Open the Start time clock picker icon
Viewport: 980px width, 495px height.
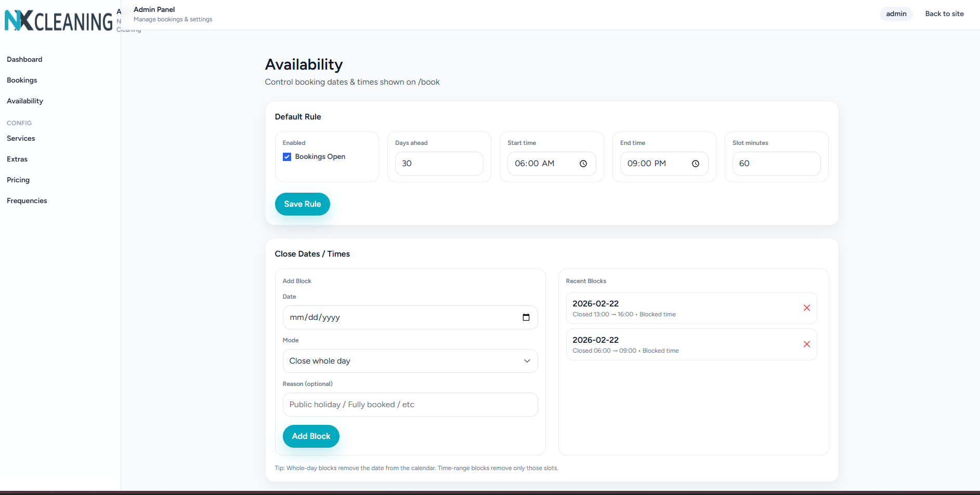point(583,164)
